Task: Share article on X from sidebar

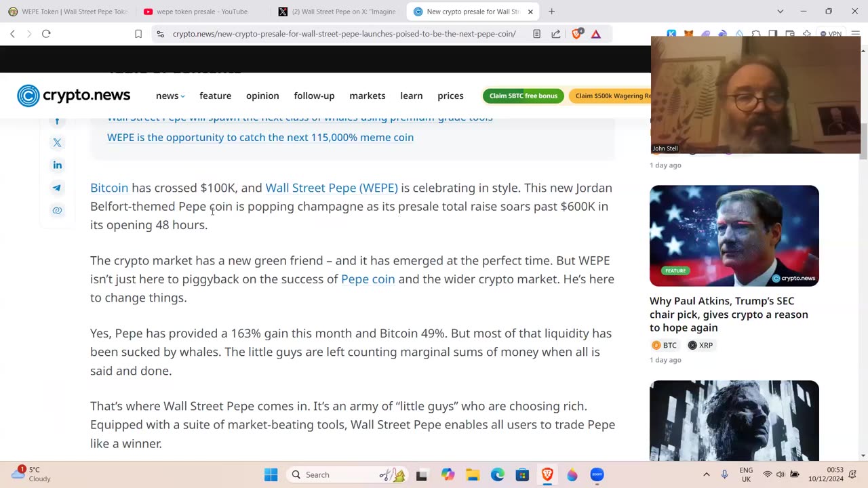Action: click(57, 143)
